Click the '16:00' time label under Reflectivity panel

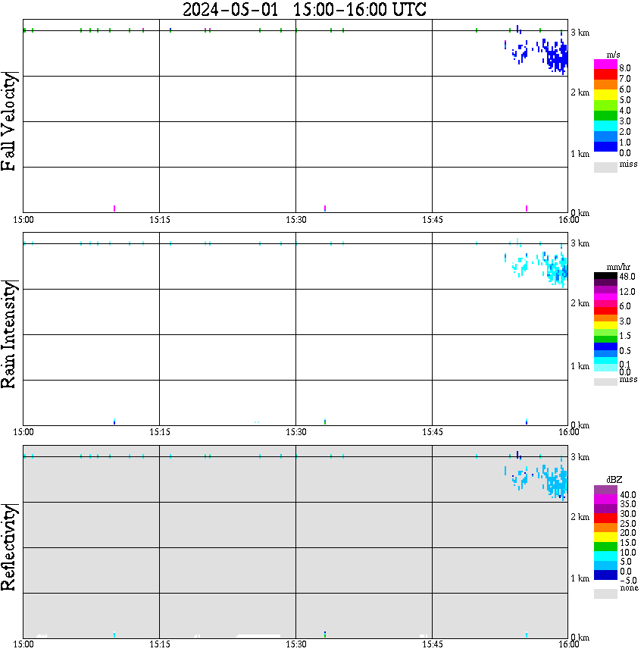pos(569,644)
